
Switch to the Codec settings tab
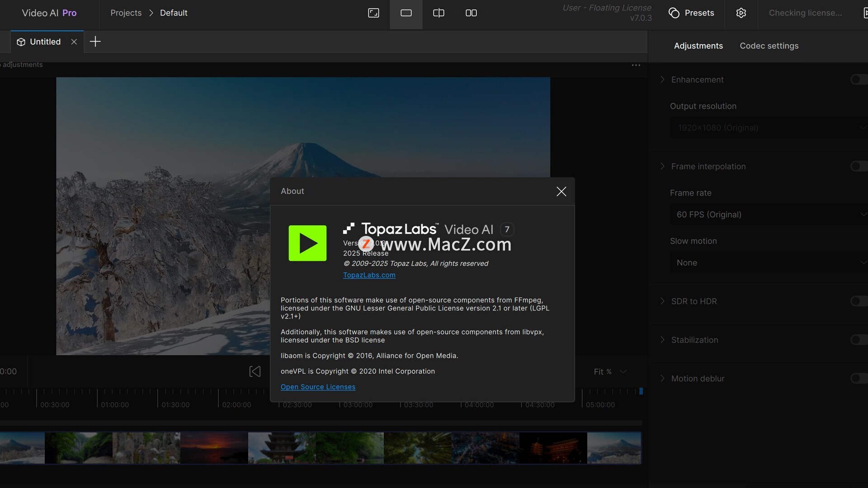(769, 46)
